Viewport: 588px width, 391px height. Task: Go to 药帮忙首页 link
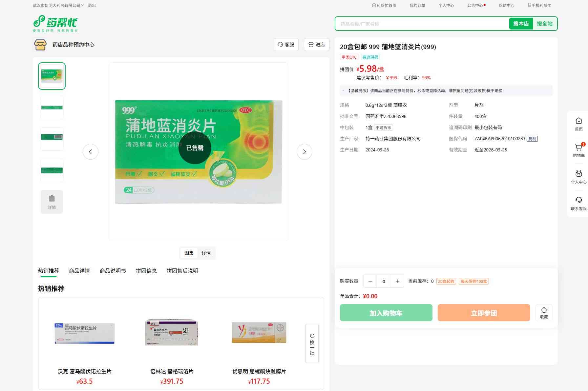tap(384, 5)
